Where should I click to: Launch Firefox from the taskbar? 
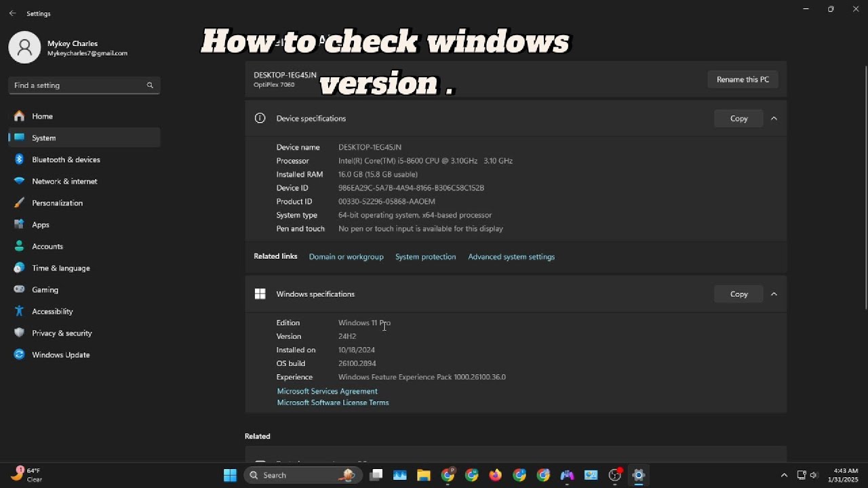click(x=495, y=475)
